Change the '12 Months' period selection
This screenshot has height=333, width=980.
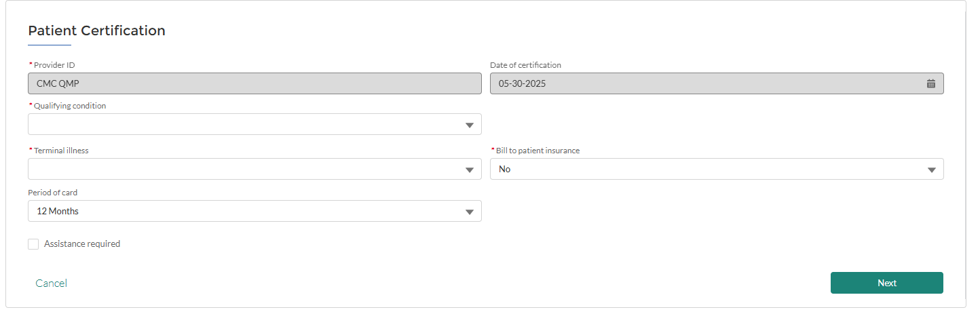255,211
